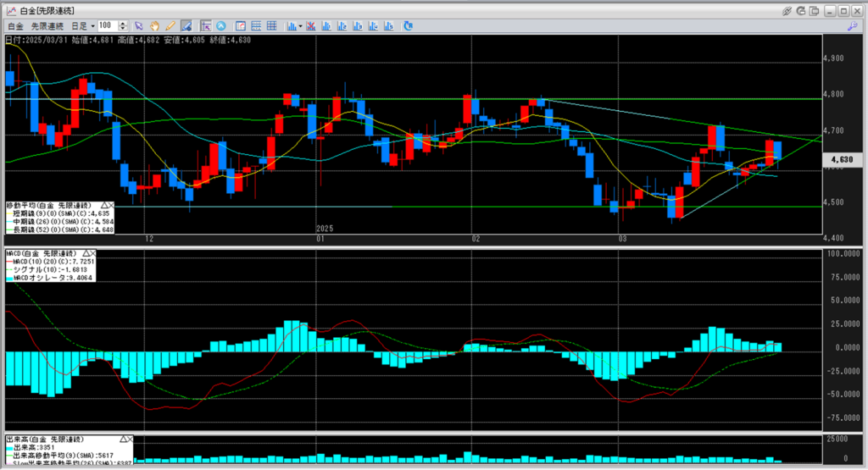The width and height of the screenshot is (868, 470).
Task: Collapse the MACD legend panel triangle
Action: click(x=85, y=253)
